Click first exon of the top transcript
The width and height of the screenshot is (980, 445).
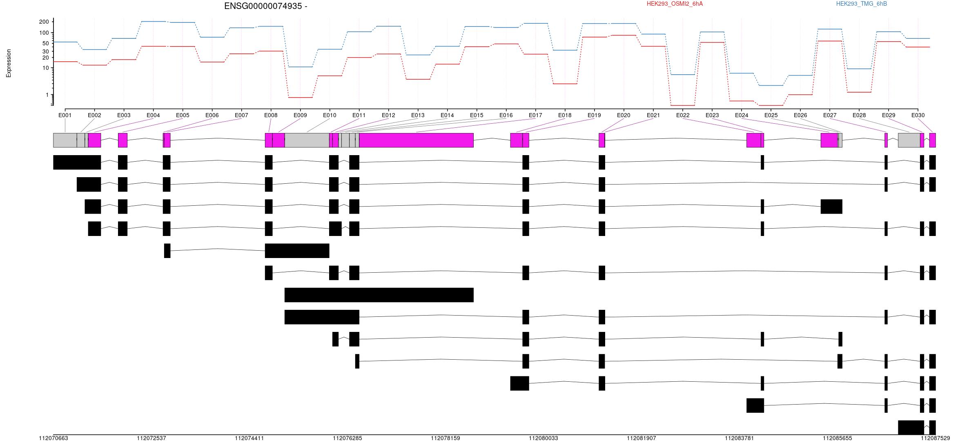pyautogui.click(x=77, y=162)
